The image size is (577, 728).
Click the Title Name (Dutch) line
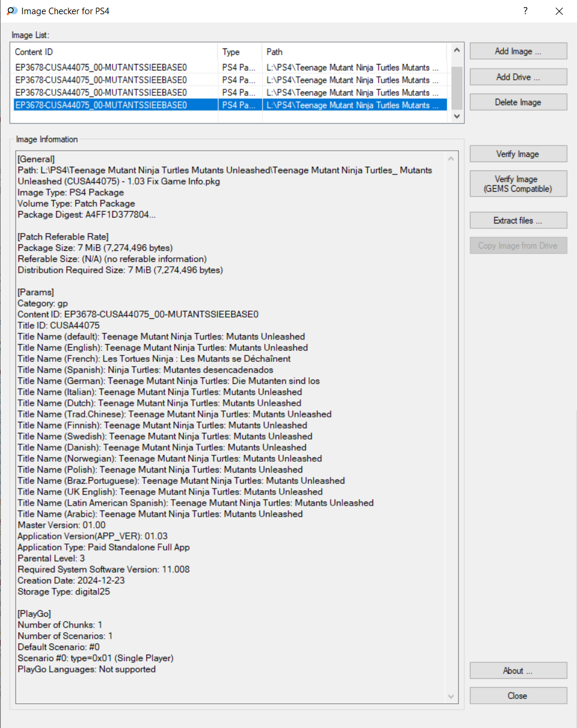click(159, 403)
